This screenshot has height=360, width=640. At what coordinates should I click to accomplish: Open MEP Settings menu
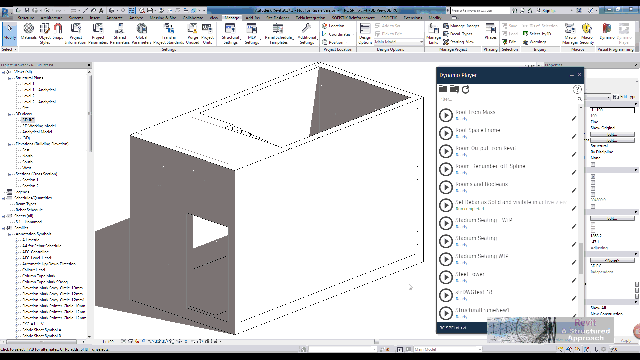click(252, 33)
